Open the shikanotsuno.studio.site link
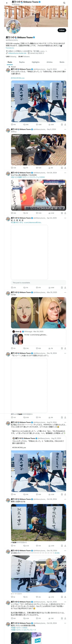 click(x=17, y=53)
